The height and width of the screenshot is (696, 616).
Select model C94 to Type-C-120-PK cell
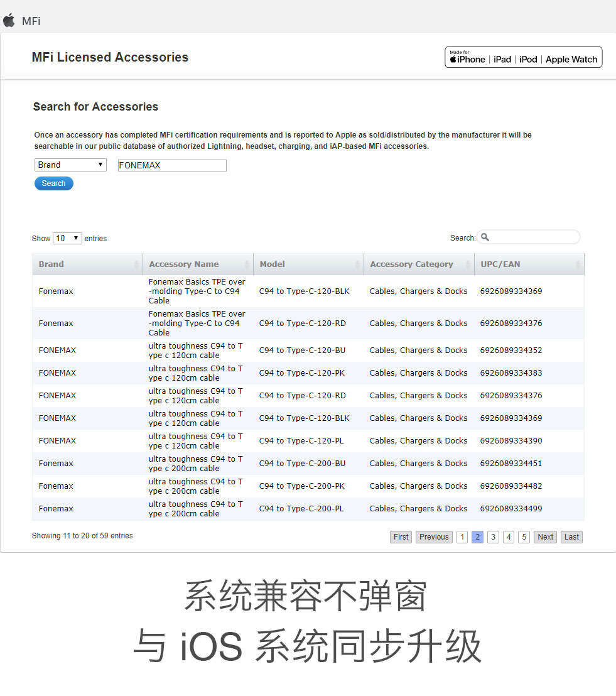[302, 373]
